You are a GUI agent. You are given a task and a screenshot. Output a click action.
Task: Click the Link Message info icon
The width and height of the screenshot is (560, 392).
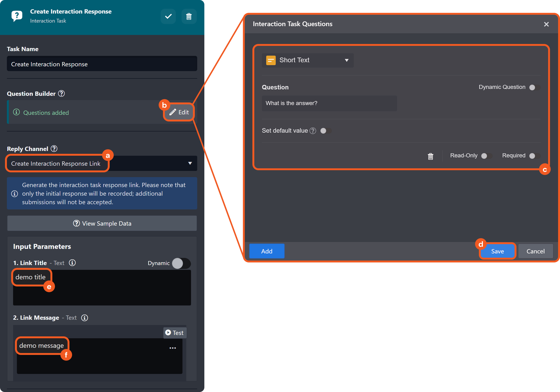pos(85,318)
